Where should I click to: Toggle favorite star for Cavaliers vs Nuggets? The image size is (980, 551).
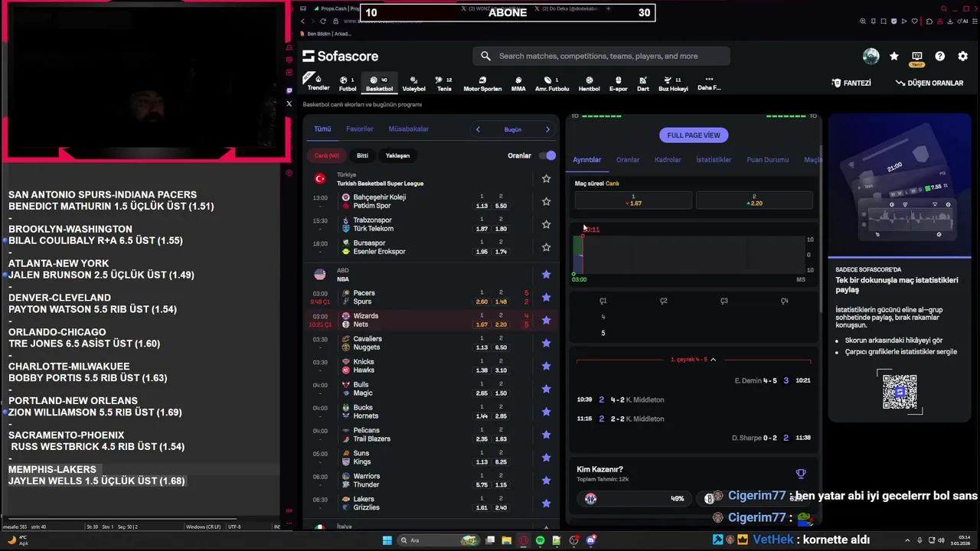pos(546,344)
